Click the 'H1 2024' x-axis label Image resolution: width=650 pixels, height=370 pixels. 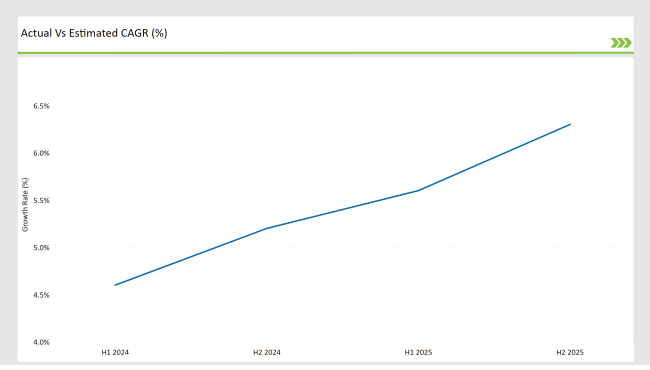click(115, 353)
